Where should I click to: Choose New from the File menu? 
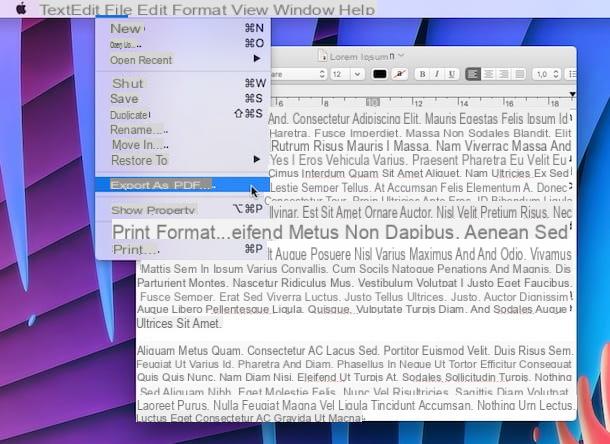click(183, 28)
